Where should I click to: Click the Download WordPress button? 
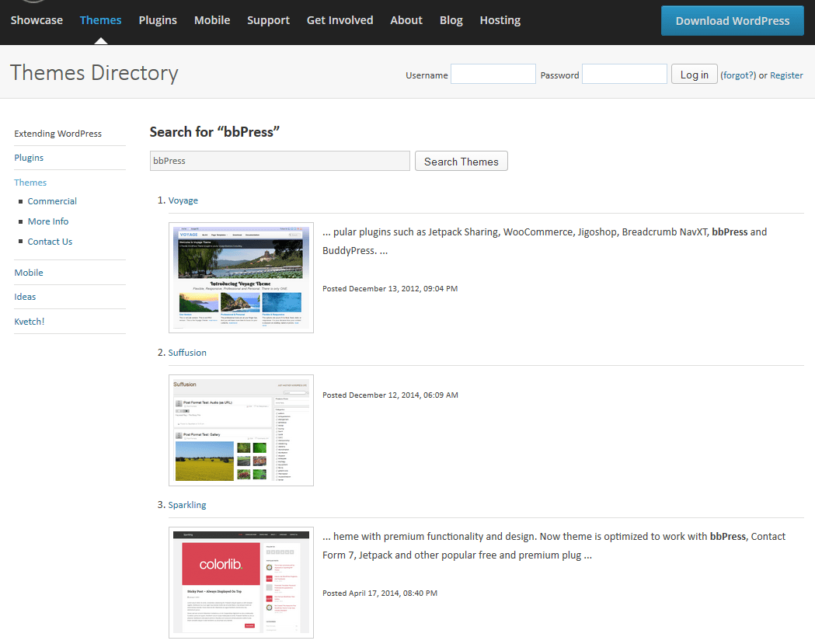732,21
